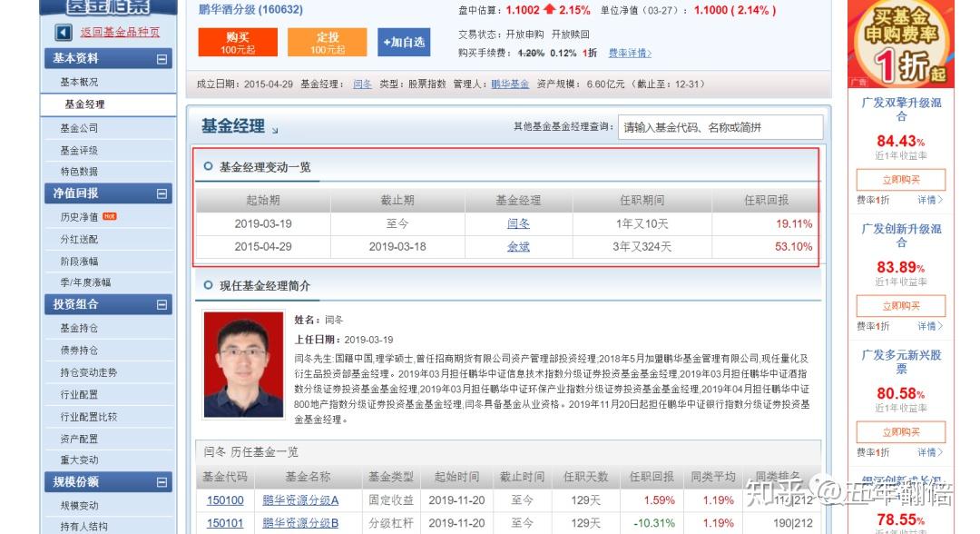
Task: Open fund manager 闫冬 link in info bar
Action: tap(362, 84)
